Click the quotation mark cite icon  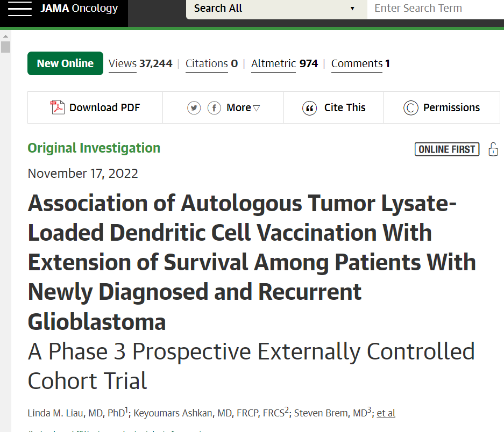[309, 108]
